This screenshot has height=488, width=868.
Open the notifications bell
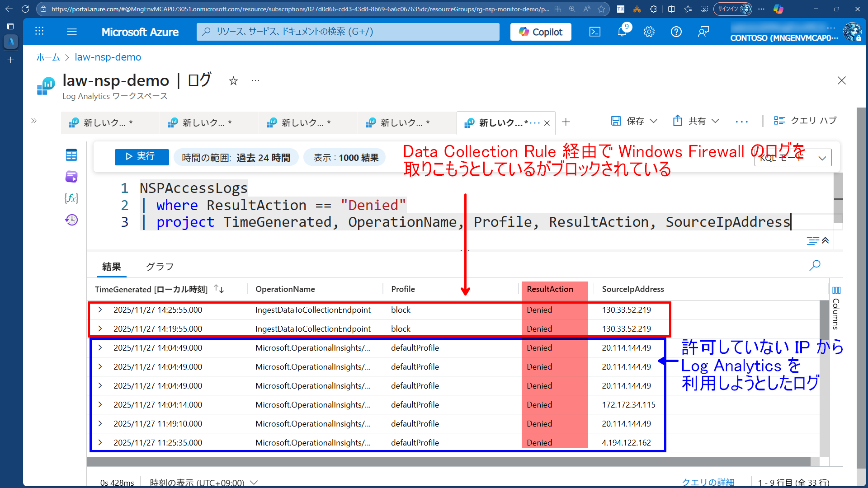click(x=623, y=32)
